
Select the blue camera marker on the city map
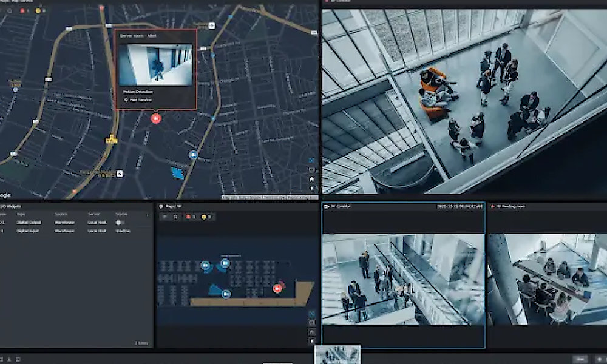pos(194,155)
